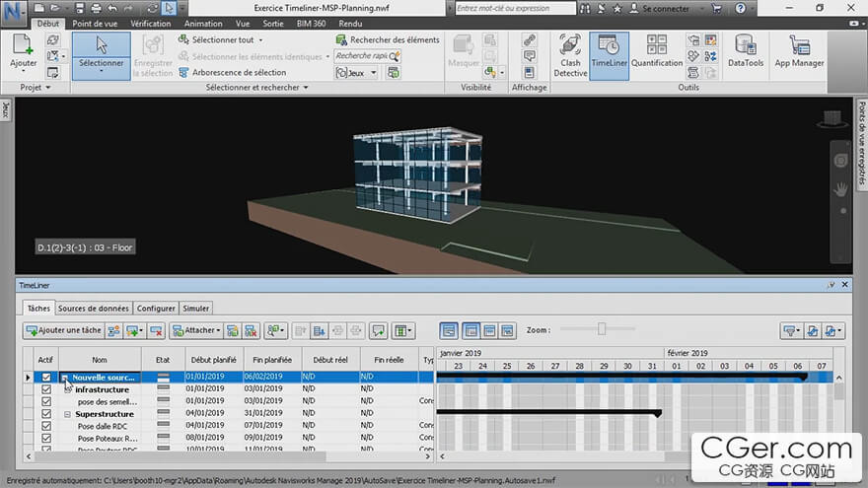The width and height of the screenshot is (868, 488).
Task: Click the Print icon in quick access toolbar
Action: 96,8
